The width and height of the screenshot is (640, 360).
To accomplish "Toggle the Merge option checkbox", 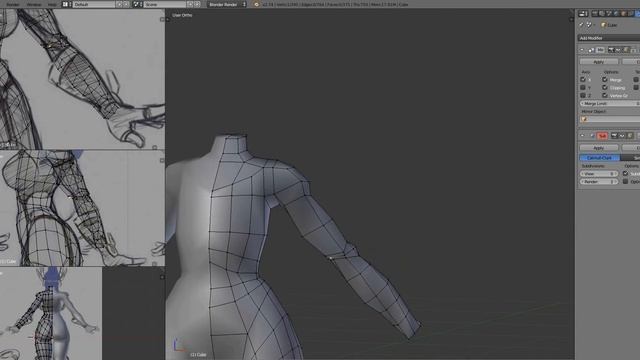I will click(604, 80).
